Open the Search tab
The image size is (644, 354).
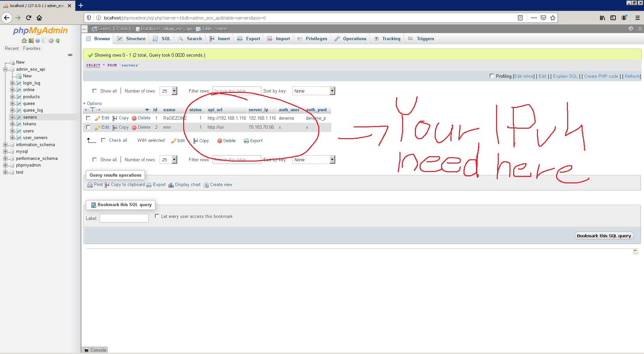[190, 39]
